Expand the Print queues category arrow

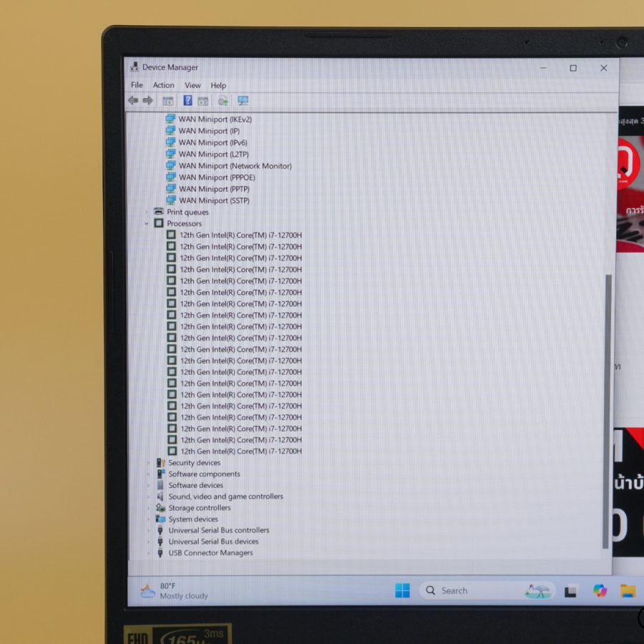tap(147, 212)
